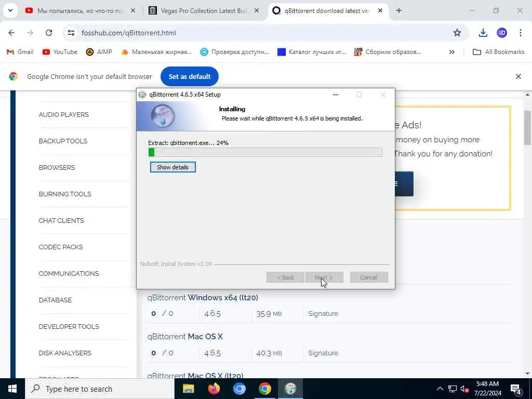Image resolution: width=532 pixels, height=399 pixels.
Task: Click the page vertical scrollbar thumb
Action: pos(528,128)
